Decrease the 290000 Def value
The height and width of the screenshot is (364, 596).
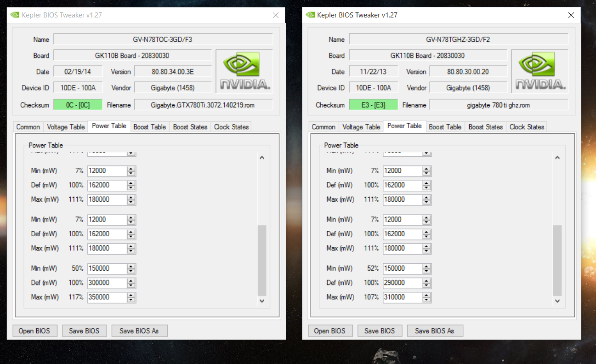[426, 285]
